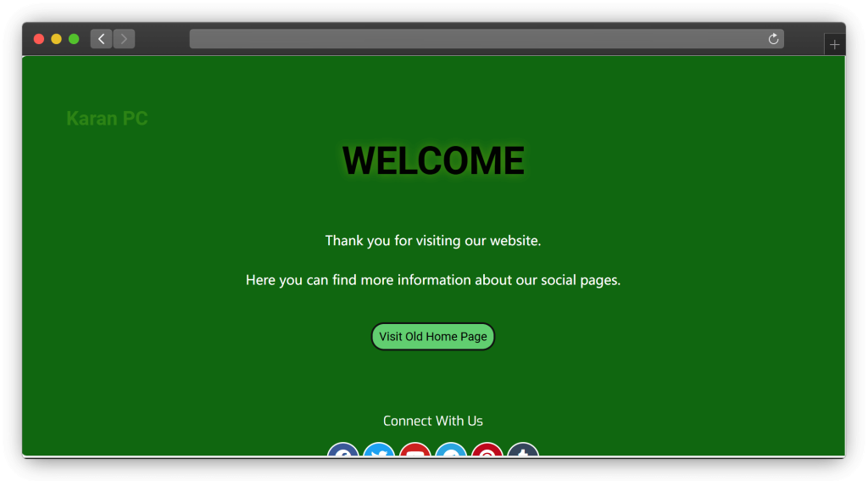Close the window with red button
This screenshot has height=481, width=868.
(39, 39)
